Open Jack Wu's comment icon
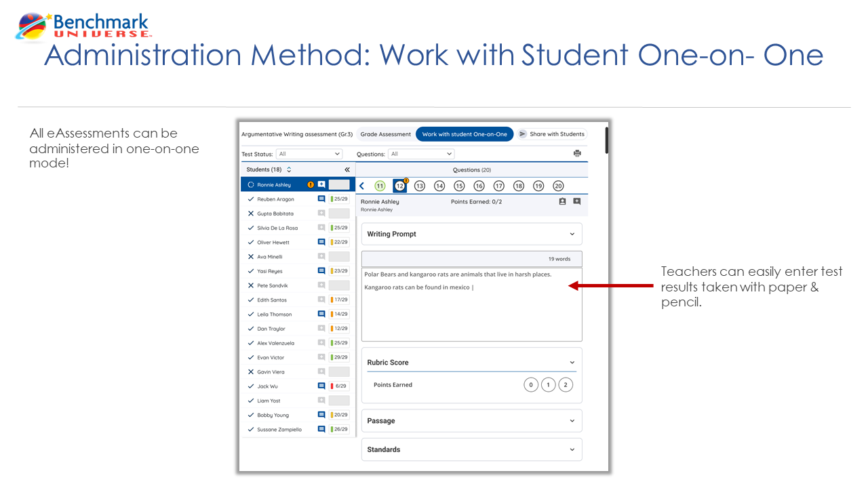The height and width of the screenshot is (488, 868). [321, 386]
